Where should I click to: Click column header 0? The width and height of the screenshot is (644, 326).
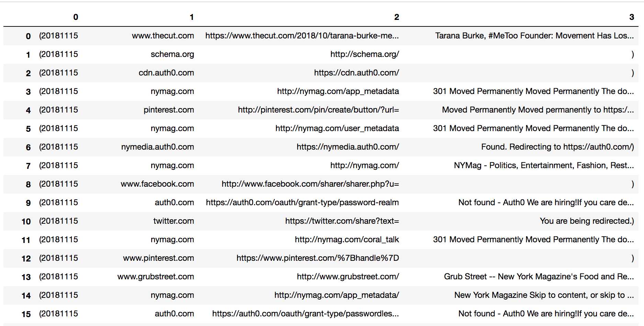(x=75, y=17)
